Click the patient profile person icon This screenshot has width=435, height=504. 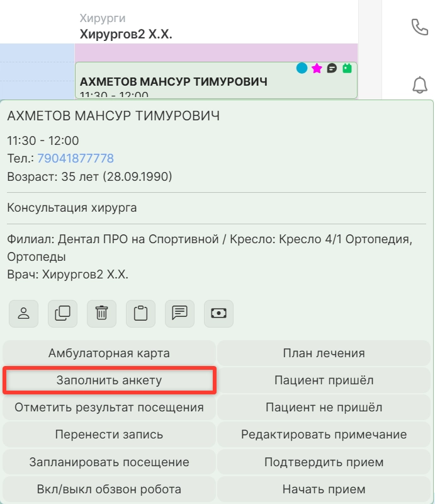(24, 313)
